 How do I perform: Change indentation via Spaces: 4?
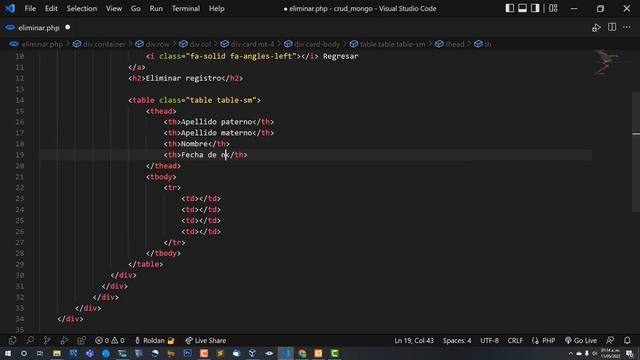coord(457,340)
